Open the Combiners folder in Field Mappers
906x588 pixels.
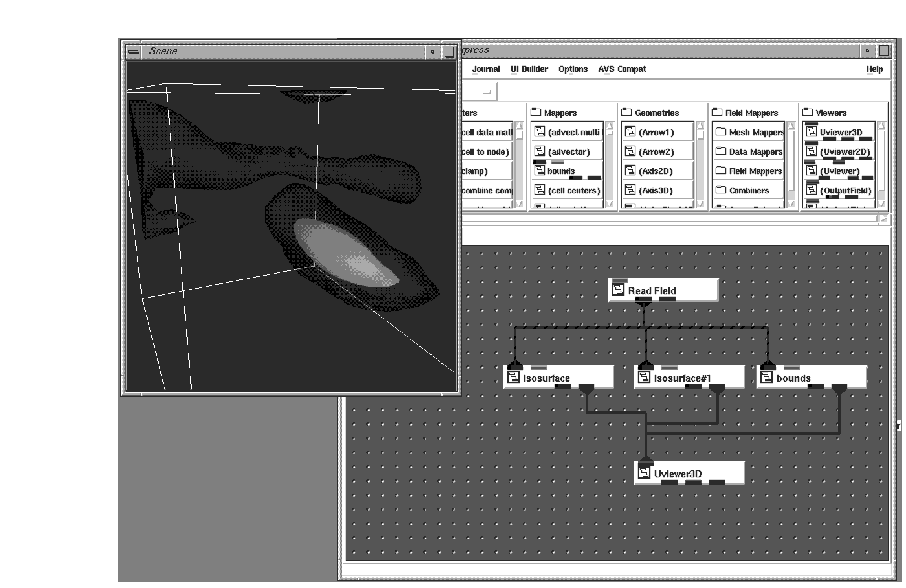coord(720,191)
